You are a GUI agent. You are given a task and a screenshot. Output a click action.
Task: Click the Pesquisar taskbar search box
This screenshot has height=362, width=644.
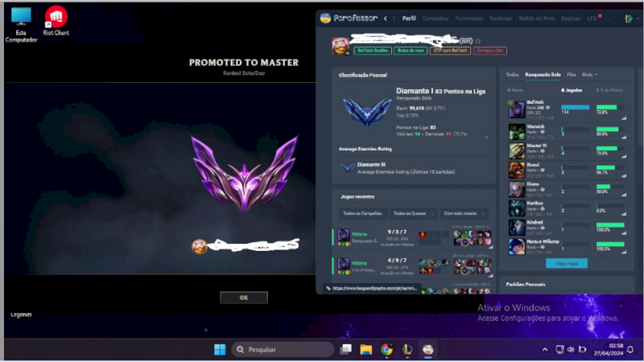click(283, 350)
